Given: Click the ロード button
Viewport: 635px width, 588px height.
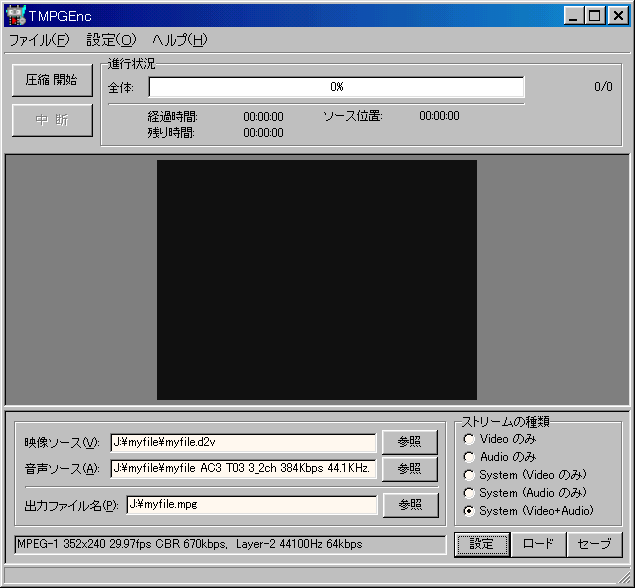Looking at the screenshot, I should pos(538,544).
